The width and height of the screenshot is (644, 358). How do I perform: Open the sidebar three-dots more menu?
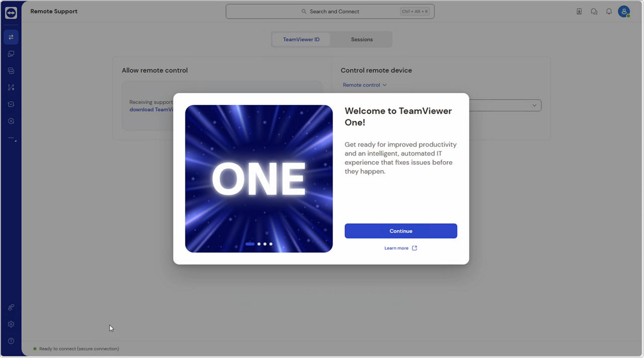click(x=11, y=138)
